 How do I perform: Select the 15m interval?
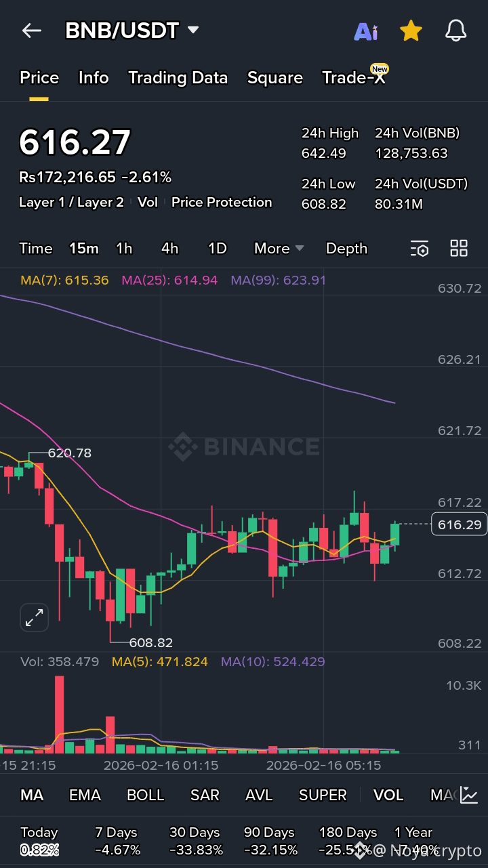coord(84,249)
